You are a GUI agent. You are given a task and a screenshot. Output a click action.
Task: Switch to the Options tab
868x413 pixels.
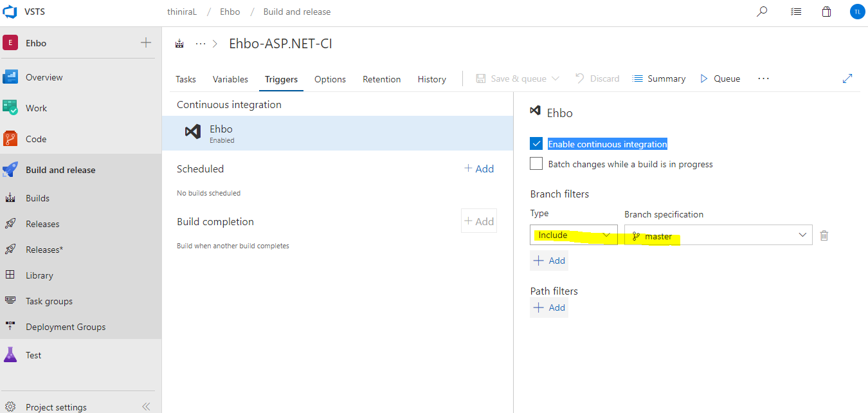point(330,79)
